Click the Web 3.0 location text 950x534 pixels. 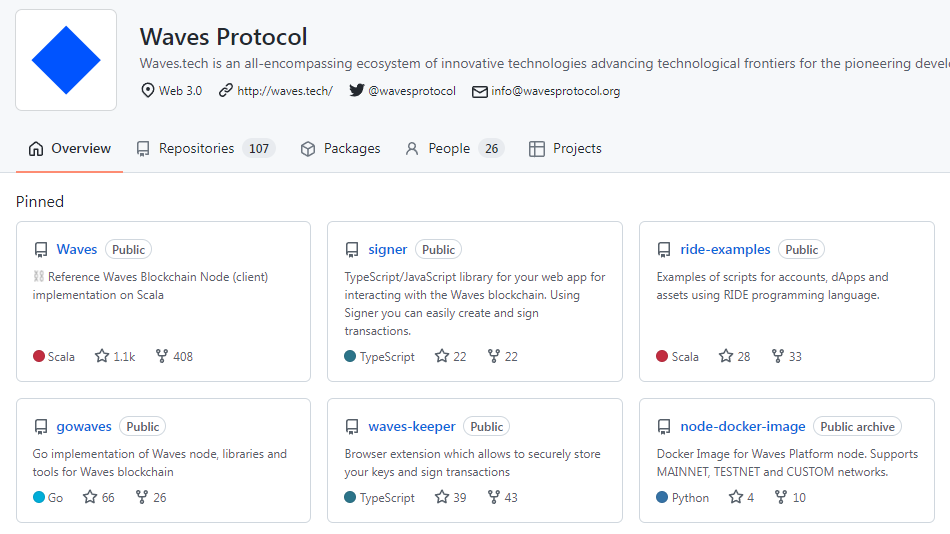tap(181, 91)
